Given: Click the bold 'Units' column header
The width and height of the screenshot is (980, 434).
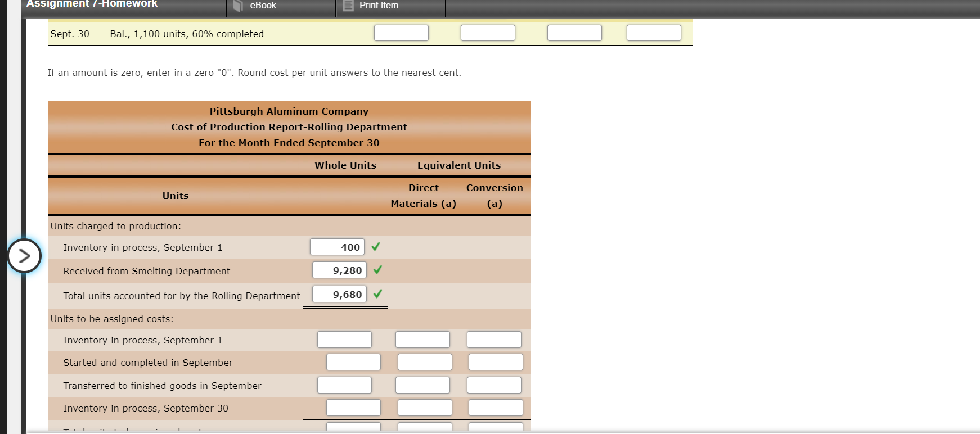Looking at the screenshot, I should 176,196.
